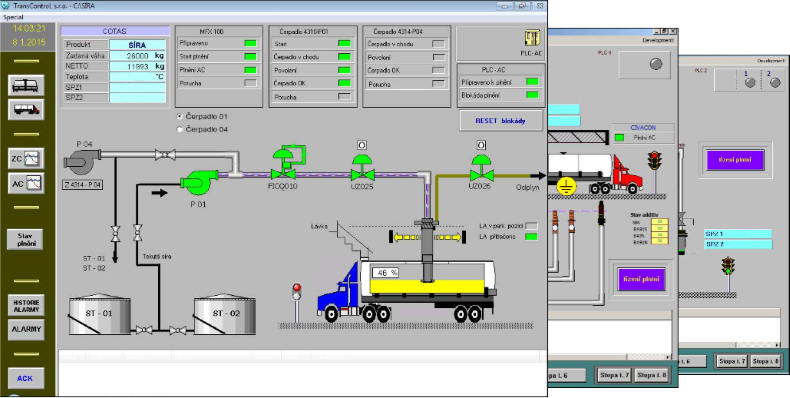Click the train wagon icon in sidebar

click(x=26, y=85)
